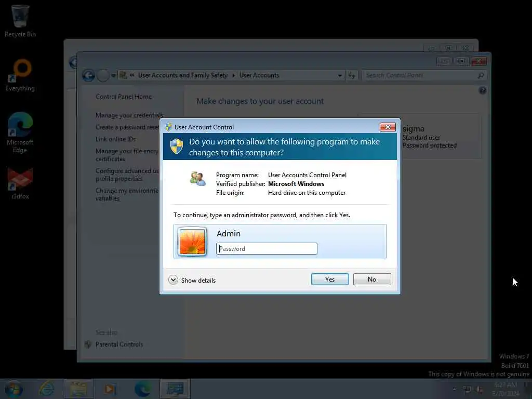Click Refresh button in Control Panel address bar

point(352,75)
